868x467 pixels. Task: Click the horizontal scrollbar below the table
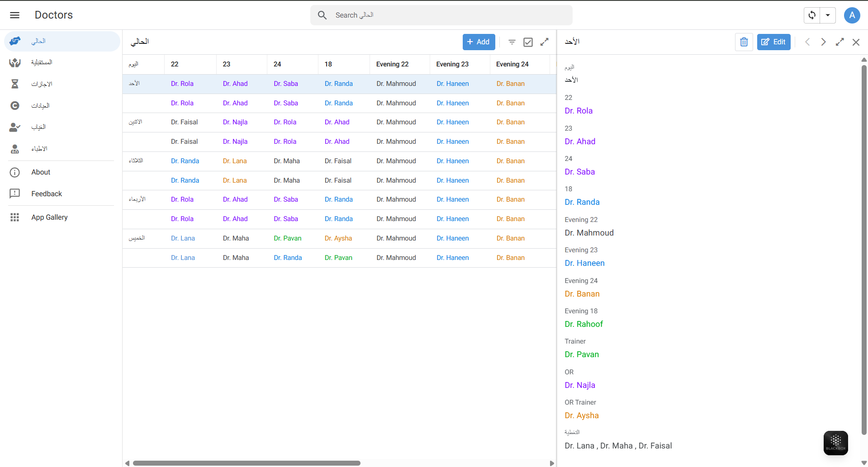tap(247, 463)
